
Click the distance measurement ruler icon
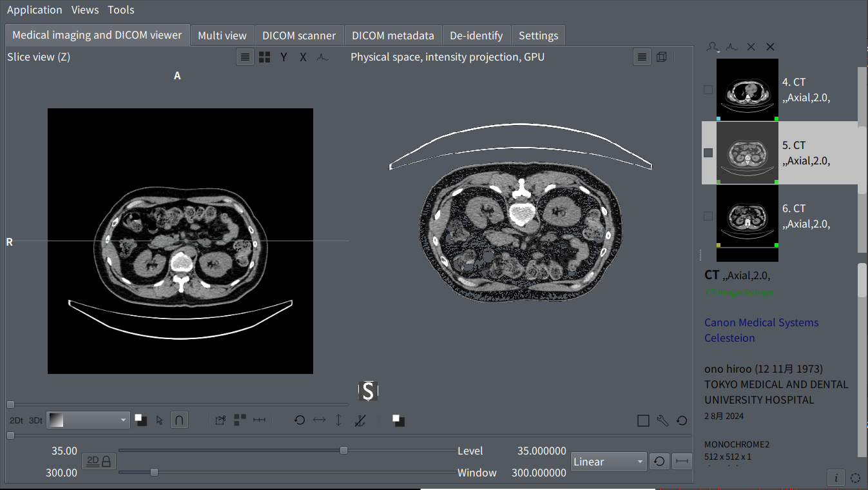point(259,420)
